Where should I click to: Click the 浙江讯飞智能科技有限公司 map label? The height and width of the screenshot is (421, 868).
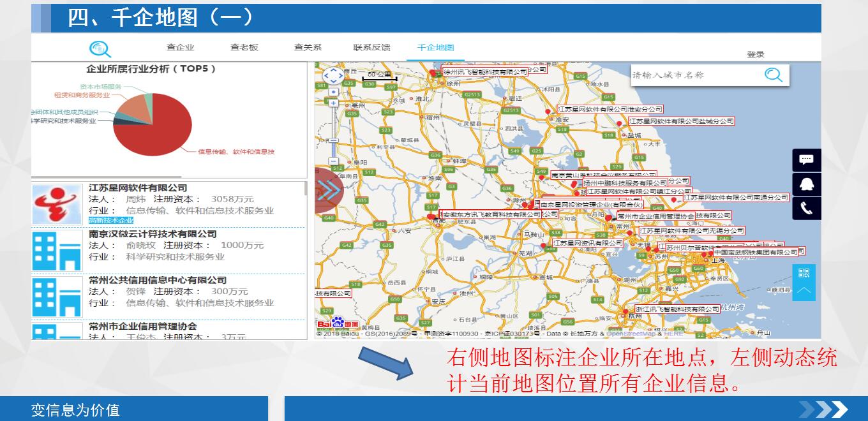coord(677,309)
